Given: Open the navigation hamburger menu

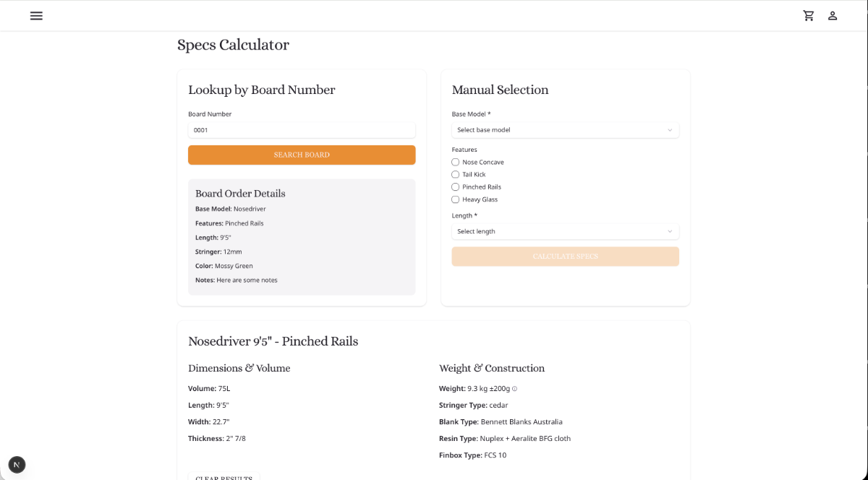Looking at the screenshot, I should pyautogui.click(x=36, y=15).
